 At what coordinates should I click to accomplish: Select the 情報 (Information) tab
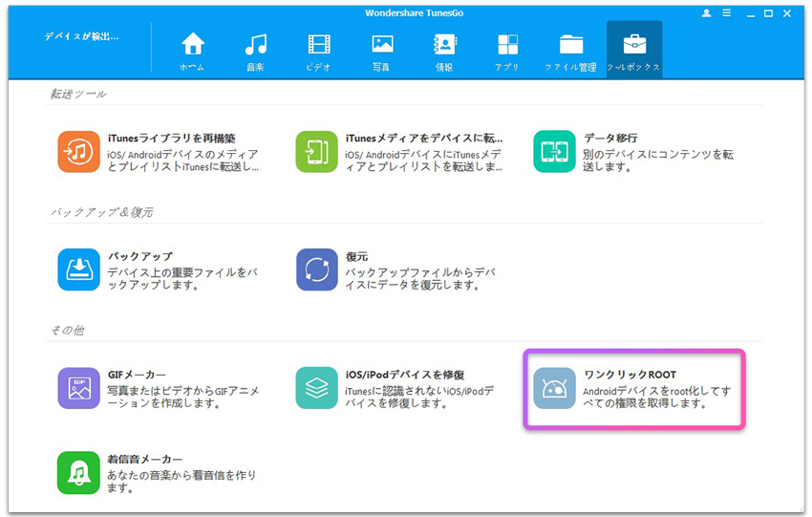pyautogui.click(x=444, y=51)
